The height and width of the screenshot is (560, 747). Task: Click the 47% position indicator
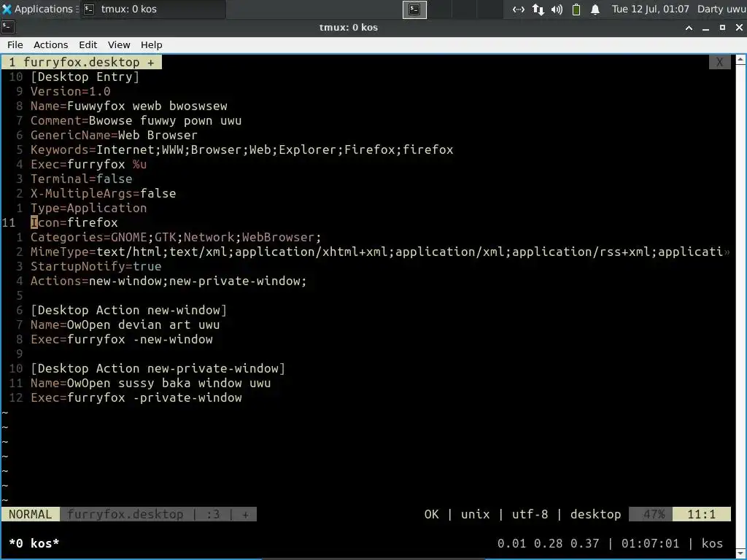pos(651,514)
